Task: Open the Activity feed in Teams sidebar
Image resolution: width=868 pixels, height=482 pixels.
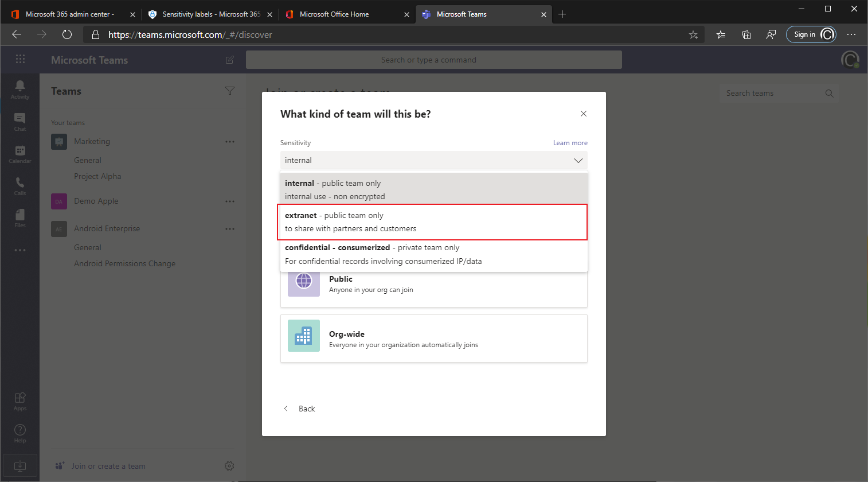Action: 20,89
